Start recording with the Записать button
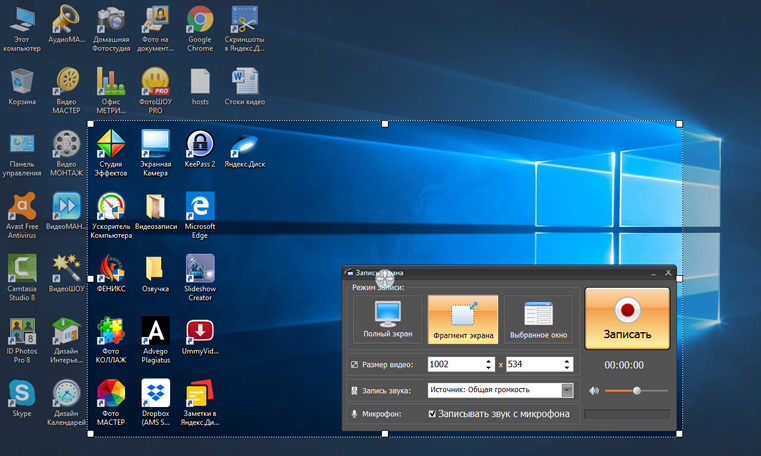Screen dimensions: 761x456 tap(627, 318)
